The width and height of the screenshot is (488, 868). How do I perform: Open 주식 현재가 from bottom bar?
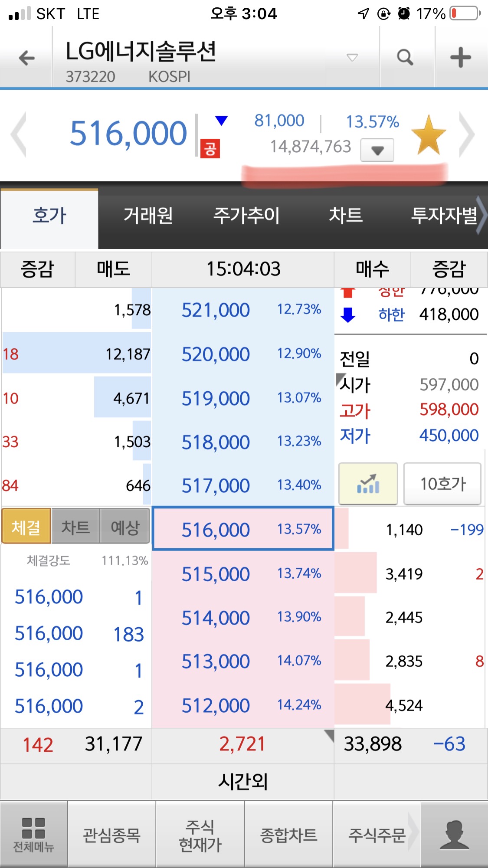(x=200, y=835)
